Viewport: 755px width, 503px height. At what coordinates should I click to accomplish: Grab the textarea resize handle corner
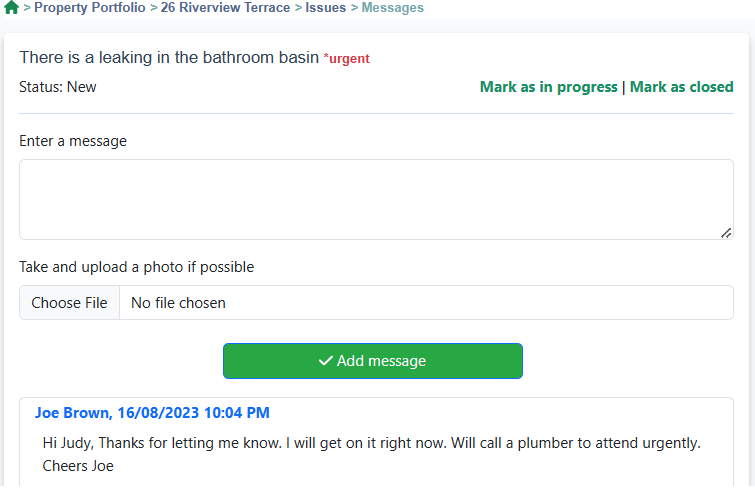click(x=726, y=232)
